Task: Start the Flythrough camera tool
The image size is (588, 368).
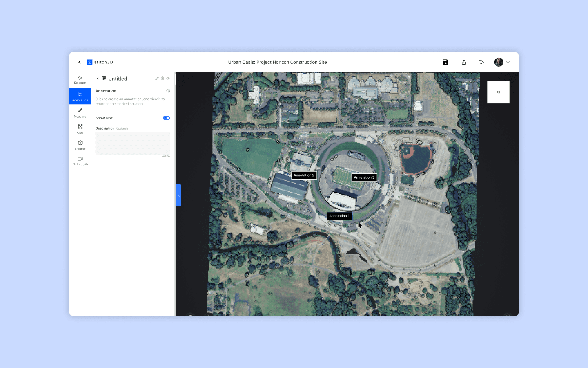Action: [x=80, y=161]
